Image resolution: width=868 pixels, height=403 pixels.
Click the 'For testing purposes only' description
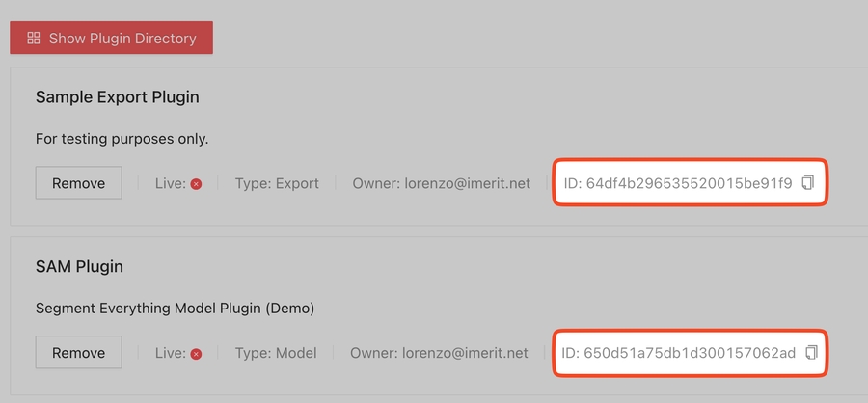[122, 139]
